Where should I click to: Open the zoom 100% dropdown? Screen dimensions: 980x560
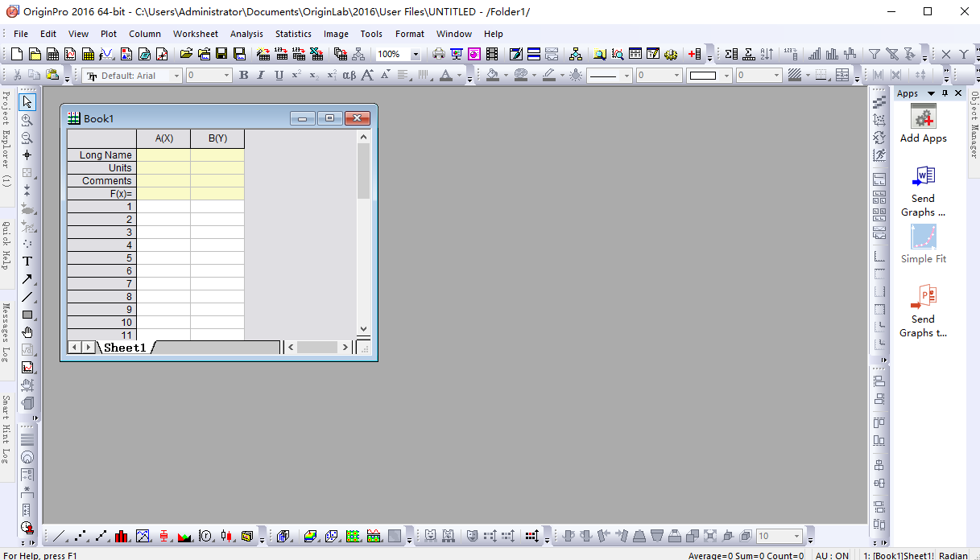(x=416, y=55)
